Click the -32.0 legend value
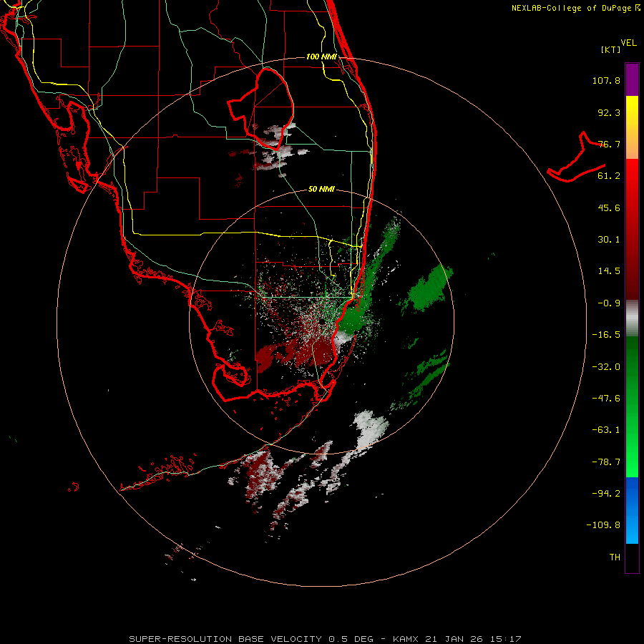 [606, 367]
